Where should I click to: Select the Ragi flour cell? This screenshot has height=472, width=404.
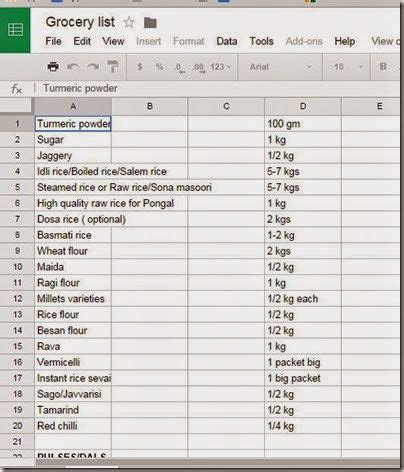[x=73, y=283]
